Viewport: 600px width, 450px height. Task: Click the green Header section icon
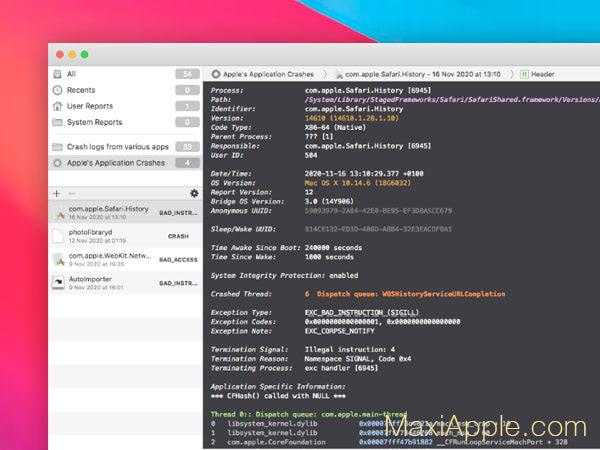click(524, 74)
